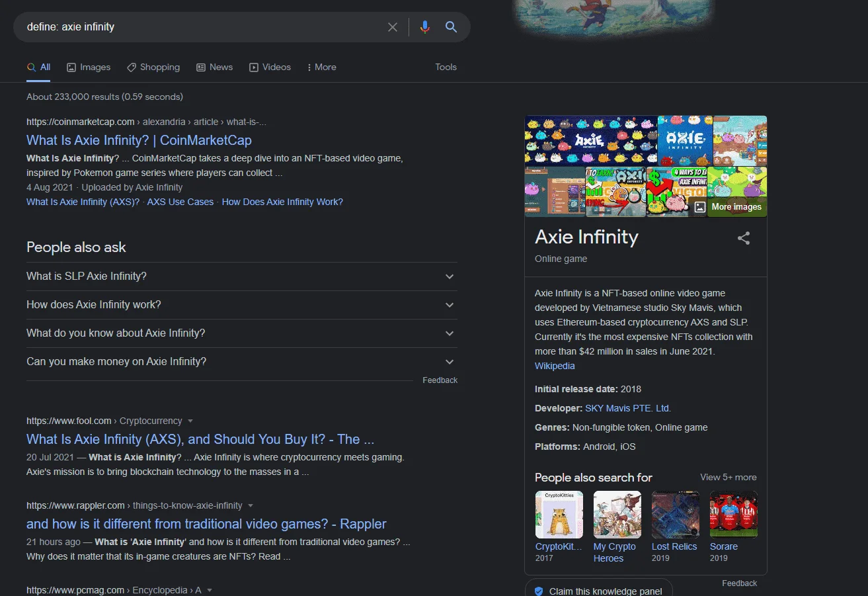Expand 'What is SLP Axie Infinity?' question
Image resolution: width=868 pixels, height=596 pixels.
pos(242,277)
